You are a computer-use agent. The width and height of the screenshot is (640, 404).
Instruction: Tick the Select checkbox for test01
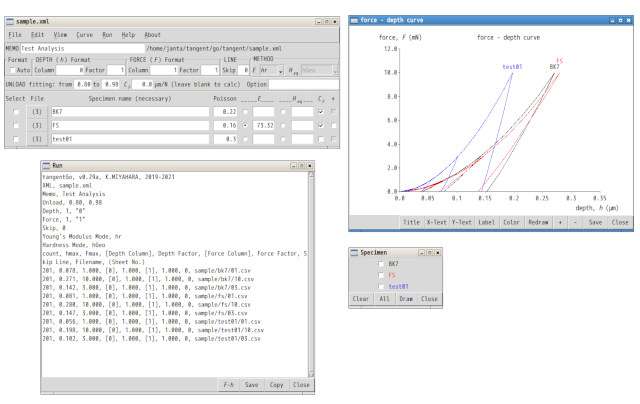click(16, 139)
